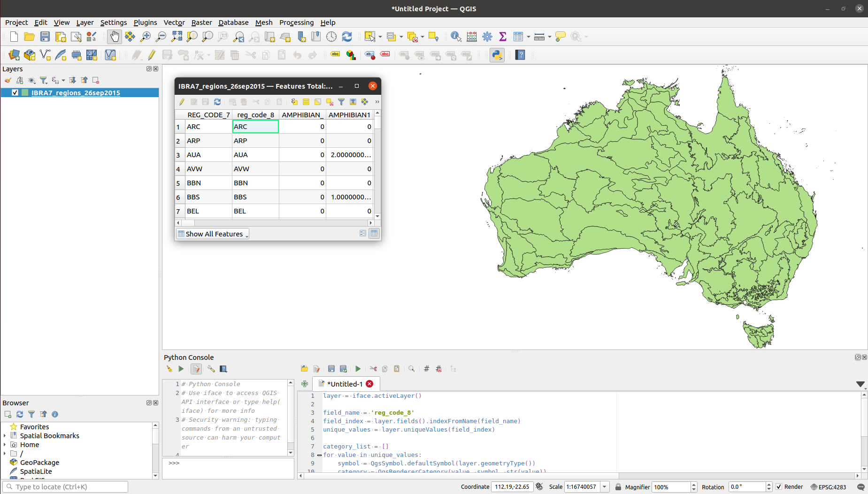
Task: Open the Project menu
Action: point(16,23)
